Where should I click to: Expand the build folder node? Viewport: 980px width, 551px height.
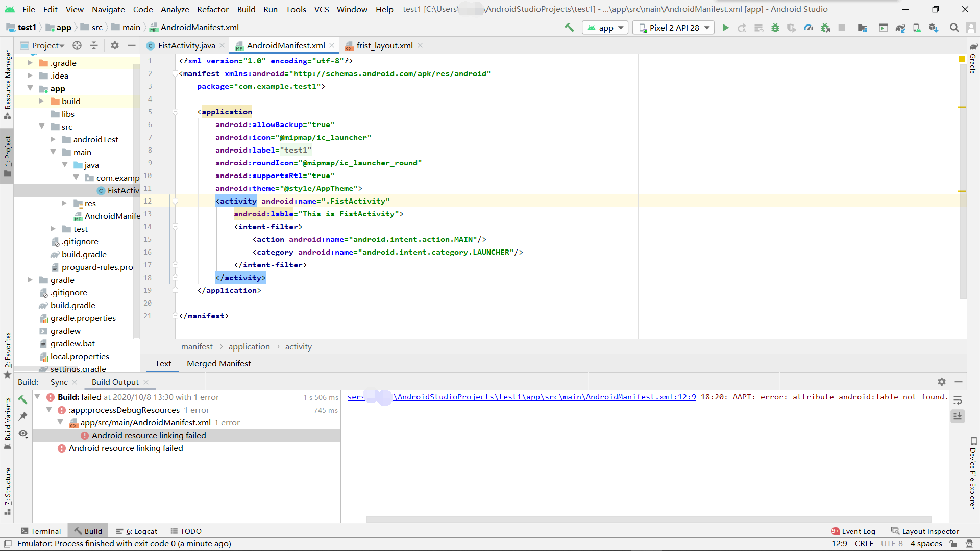tap(41, 101)
